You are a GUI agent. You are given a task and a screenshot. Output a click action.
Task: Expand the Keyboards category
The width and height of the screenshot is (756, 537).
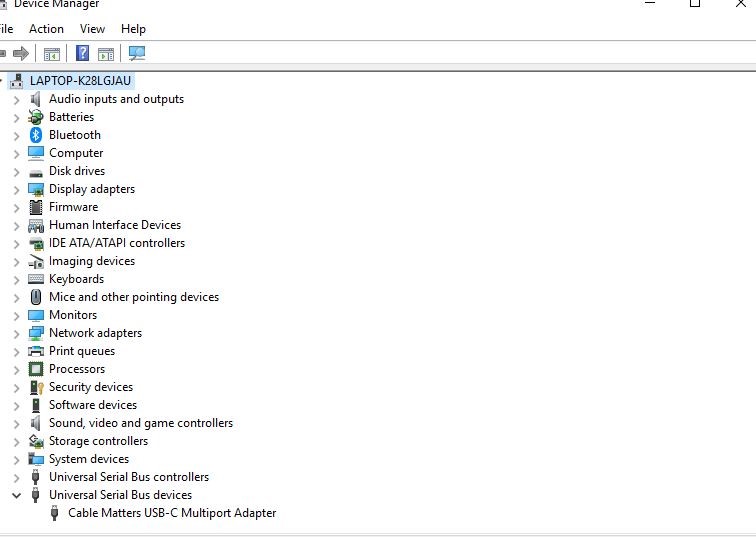[16, 280]
